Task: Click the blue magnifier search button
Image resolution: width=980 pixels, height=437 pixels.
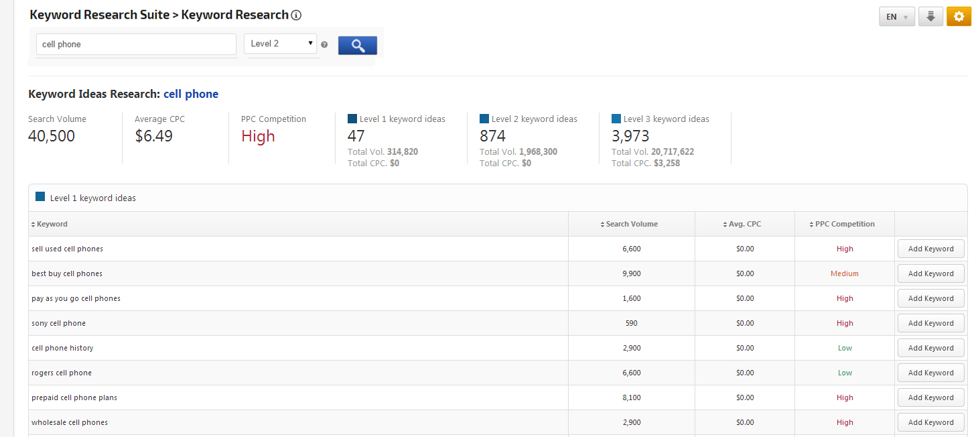Action: point(357,46)
